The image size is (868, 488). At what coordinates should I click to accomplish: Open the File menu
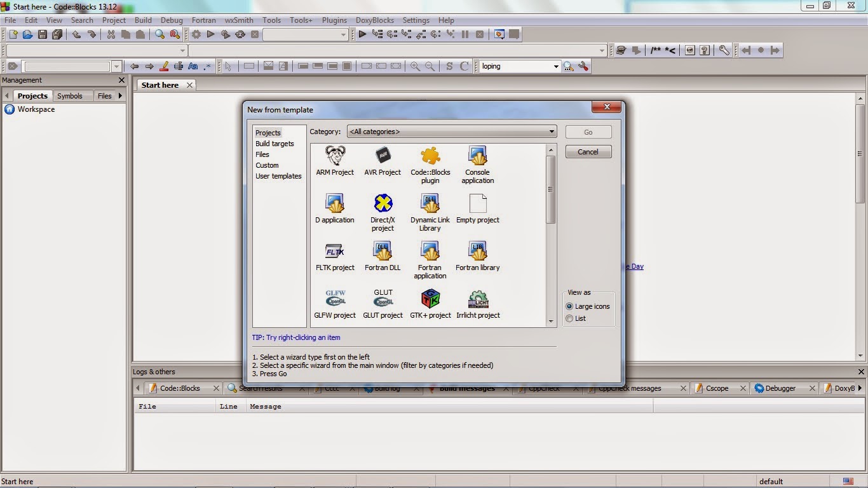10,20
